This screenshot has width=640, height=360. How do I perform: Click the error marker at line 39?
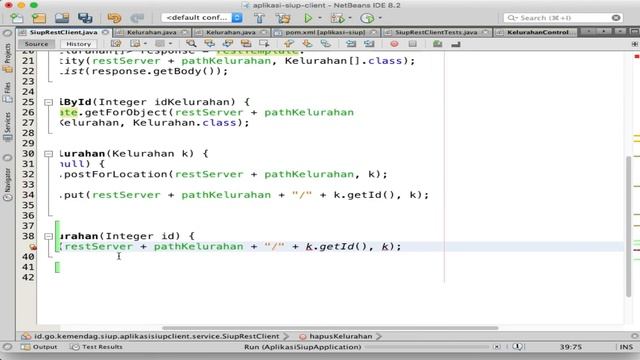click(x=33, y=247)
